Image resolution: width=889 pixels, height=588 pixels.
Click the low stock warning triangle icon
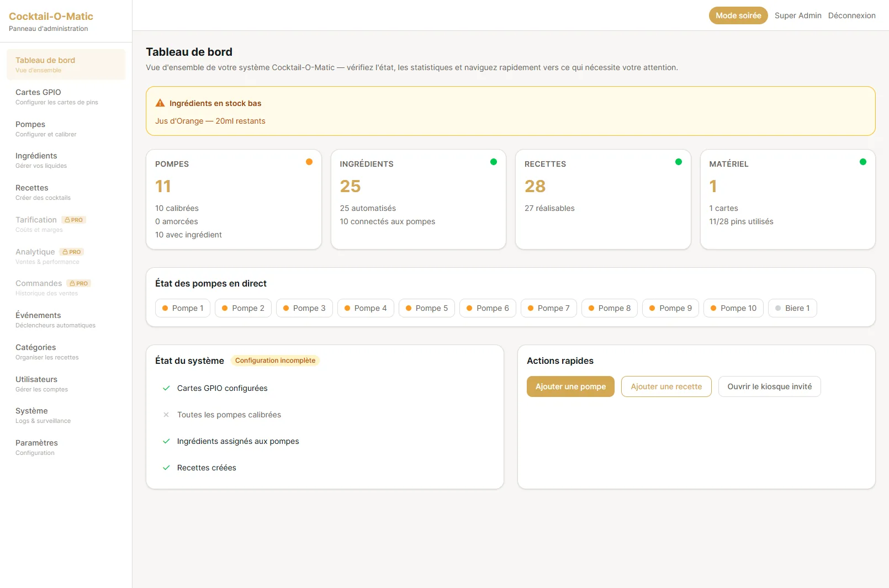coord(160,103)
